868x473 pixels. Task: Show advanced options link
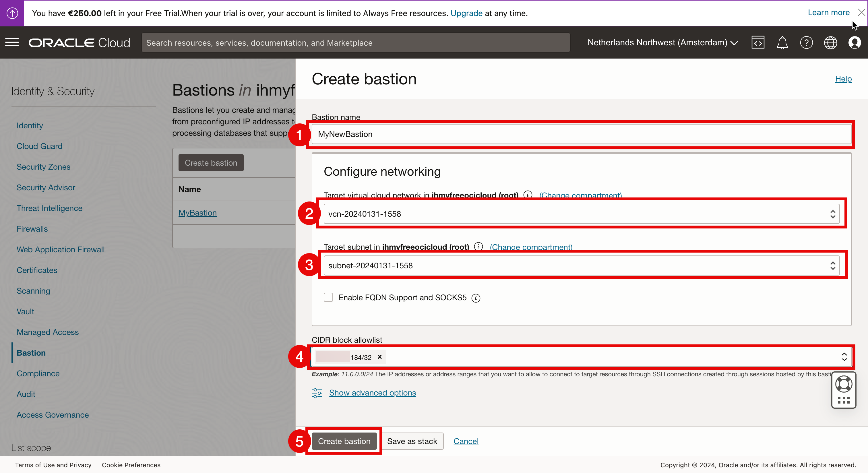372,393
